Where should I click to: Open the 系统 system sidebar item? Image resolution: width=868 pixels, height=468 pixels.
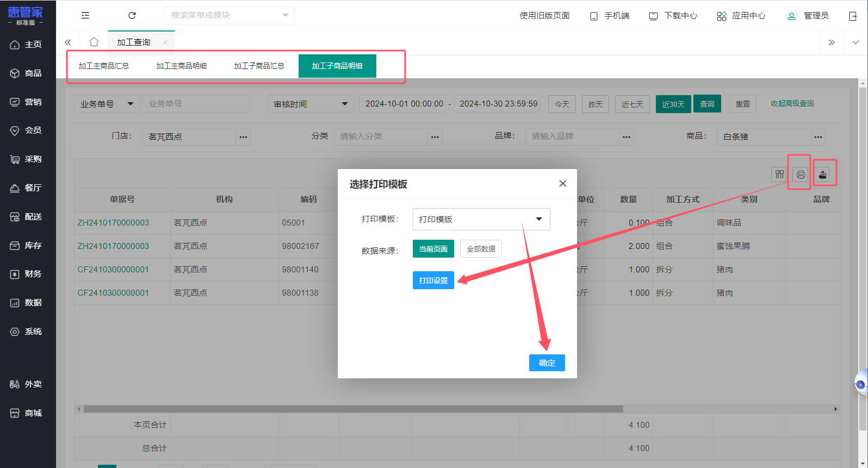tap(26, 332)
